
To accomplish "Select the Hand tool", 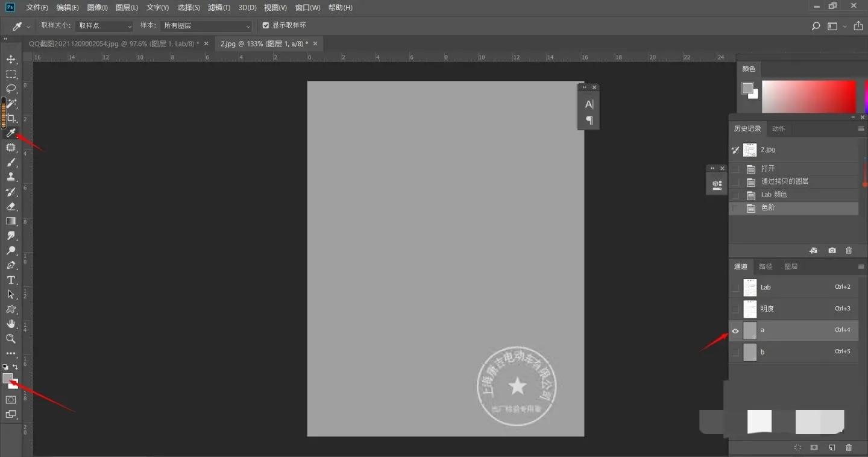I will 11,324.
